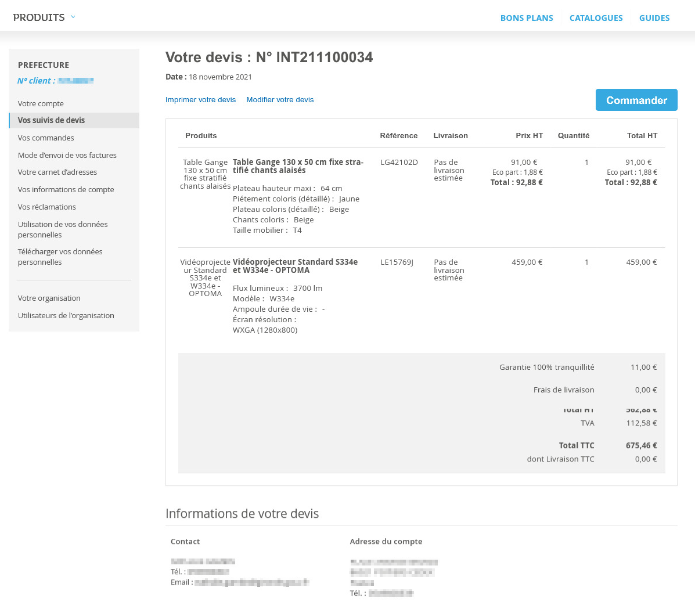This screenshot has height=616, width=695.
Task: Open the GUIDES menu
Action: tap(654, 18)
